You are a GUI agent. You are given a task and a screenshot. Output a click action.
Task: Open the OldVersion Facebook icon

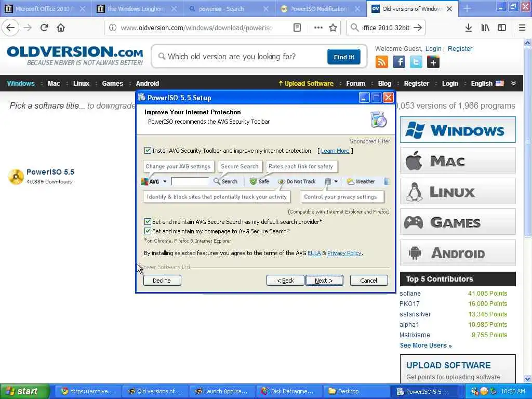399,62
